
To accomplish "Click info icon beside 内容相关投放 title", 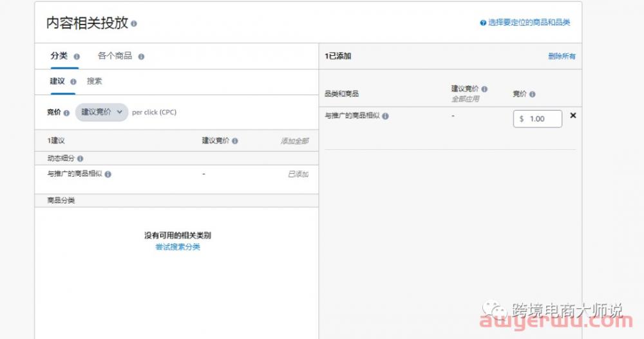I will pos(134,24).
